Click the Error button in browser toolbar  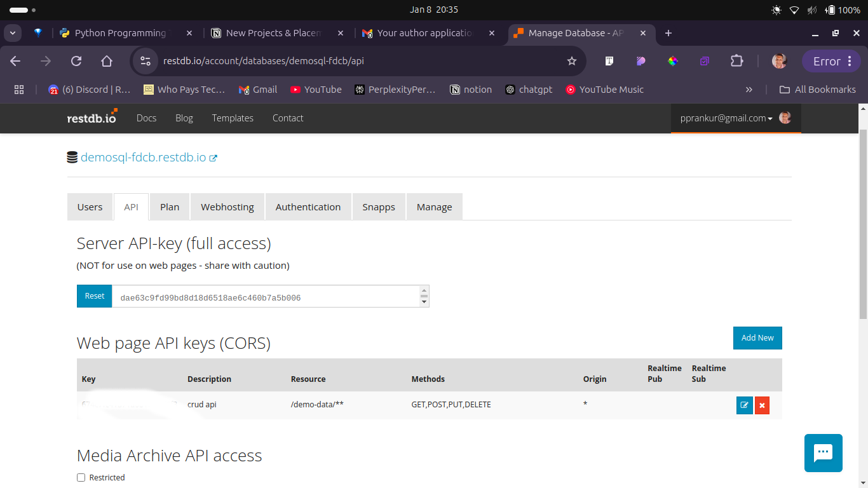831,61
